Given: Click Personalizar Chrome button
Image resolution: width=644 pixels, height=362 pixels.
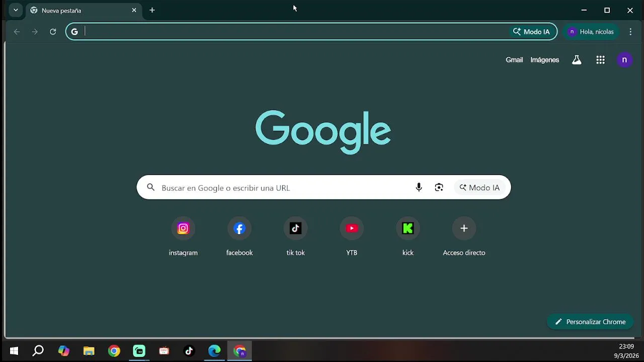Looking at the screenshot, I should (590, 322).
